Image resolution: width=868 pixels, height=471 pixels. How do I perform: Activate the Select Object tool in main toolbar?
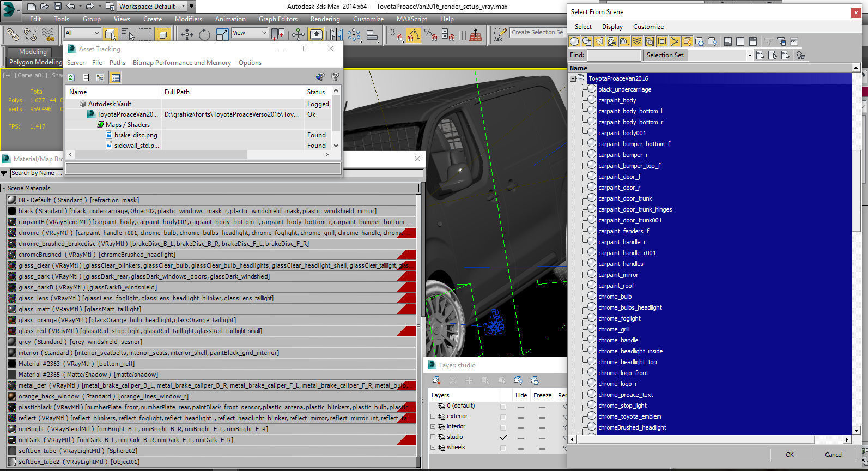coord(110,34)
